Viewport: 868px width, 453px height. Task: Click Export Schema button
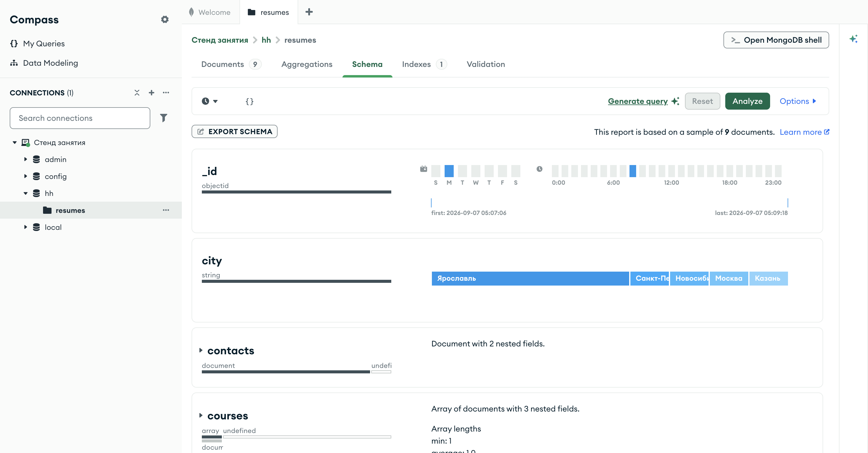(235, 132)
